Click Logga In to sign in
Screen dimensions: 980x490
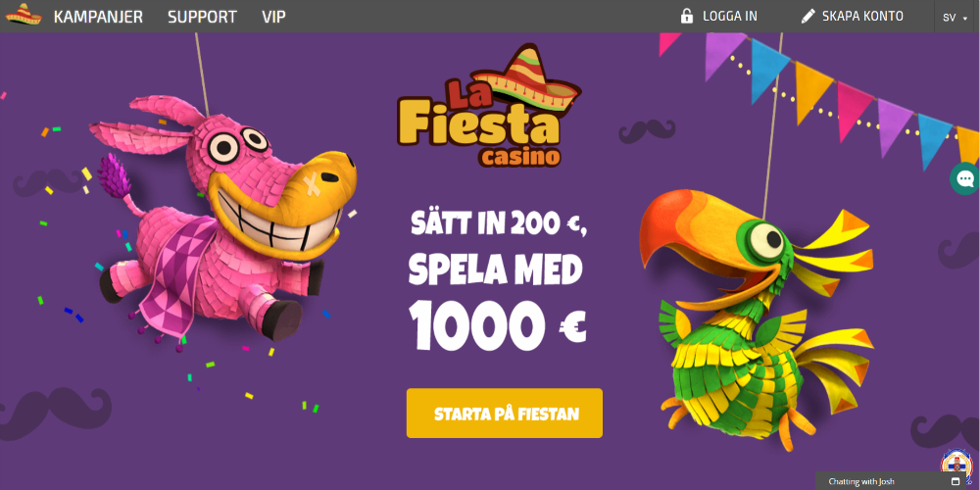point(729,16)
